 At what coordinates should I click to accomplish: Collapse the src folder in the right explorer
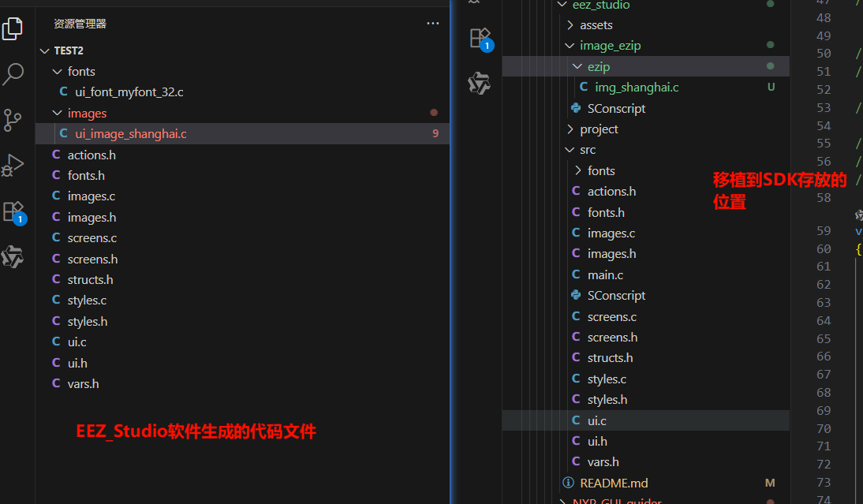[588, 150]
